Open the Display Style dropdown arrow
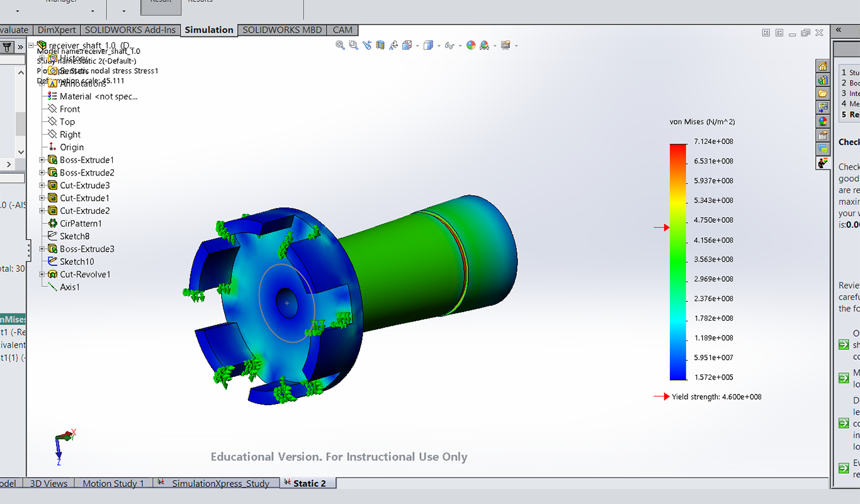Viewport: 860px width, 504px height. coord(439,46)
